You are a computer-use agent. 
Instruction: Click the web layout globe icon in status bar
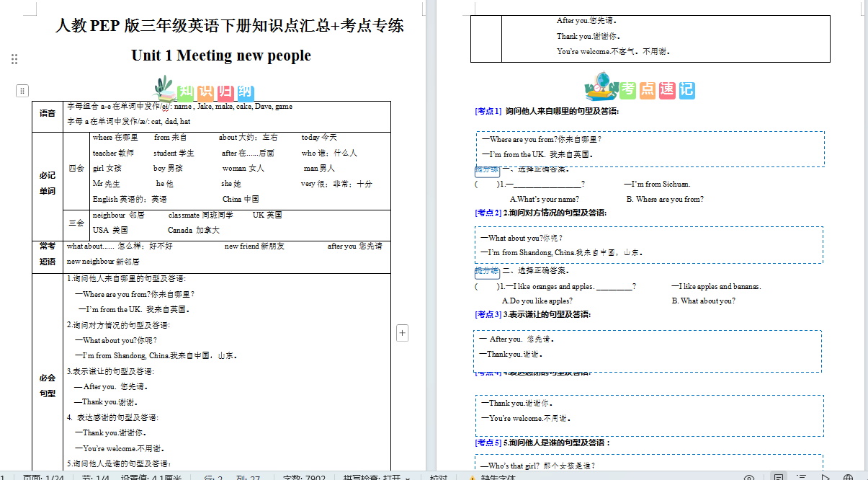pyautogui.click(x=849, y=477)
